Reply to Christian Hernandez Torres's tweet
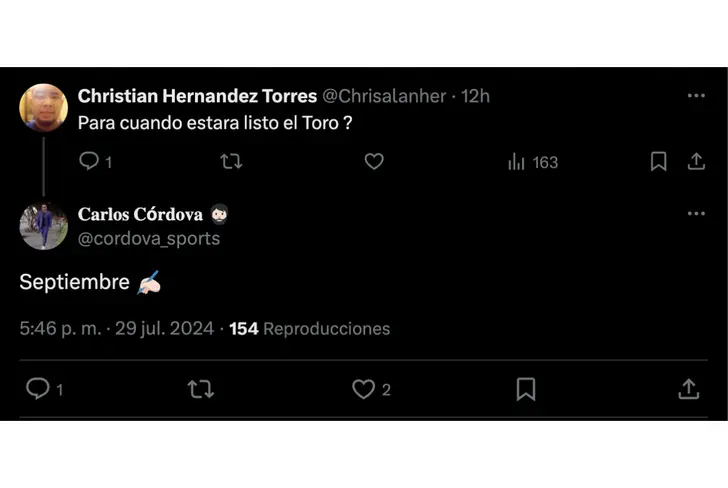The image size is (728, 488). point(89,161)
